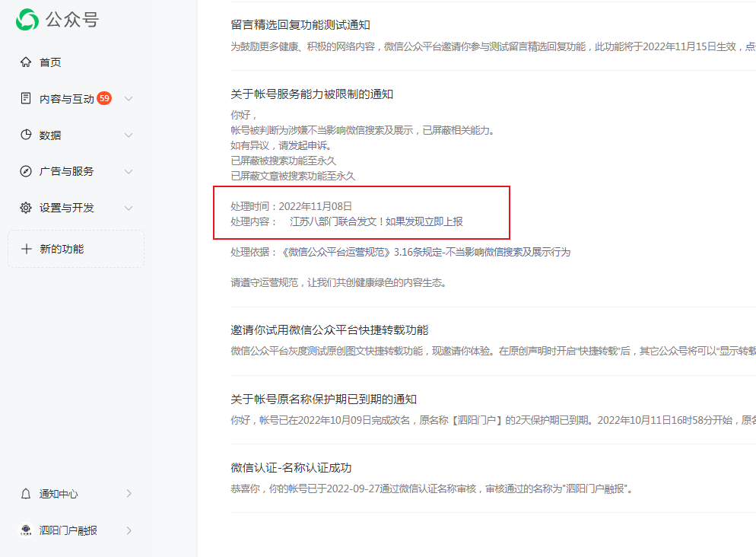
Task: Click the summary starting 恭喜你，你的帐号
Action: coord(431,489)
